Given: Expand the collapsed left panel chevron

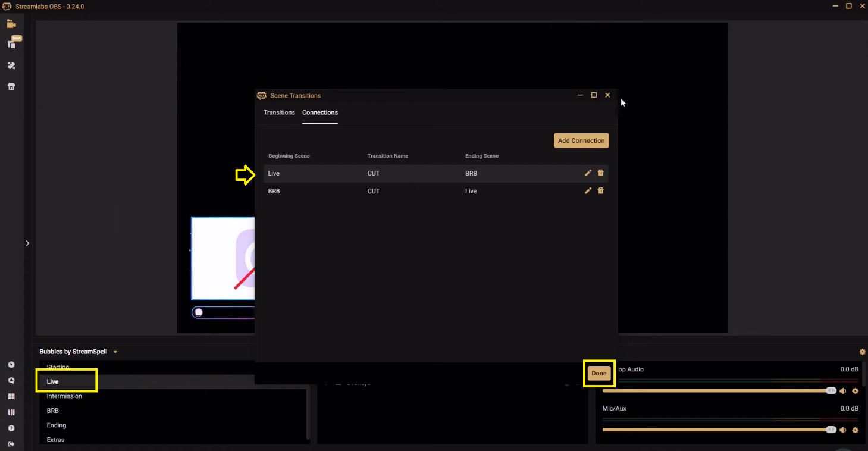Looking at the screenshot, I should pyautogui.click(x=27, y=243).
